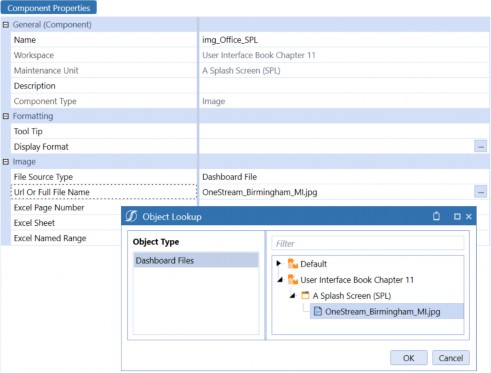Select Dashboard Files object type
The image size is (491, 373).
tap(196, 260)
